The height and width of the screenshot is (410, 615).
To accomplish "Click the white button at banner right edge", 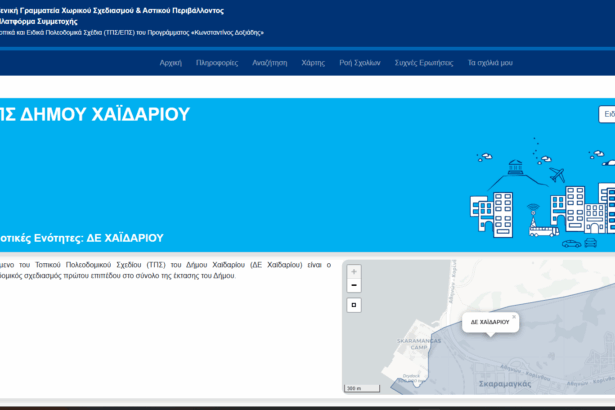I will point(607,114).
